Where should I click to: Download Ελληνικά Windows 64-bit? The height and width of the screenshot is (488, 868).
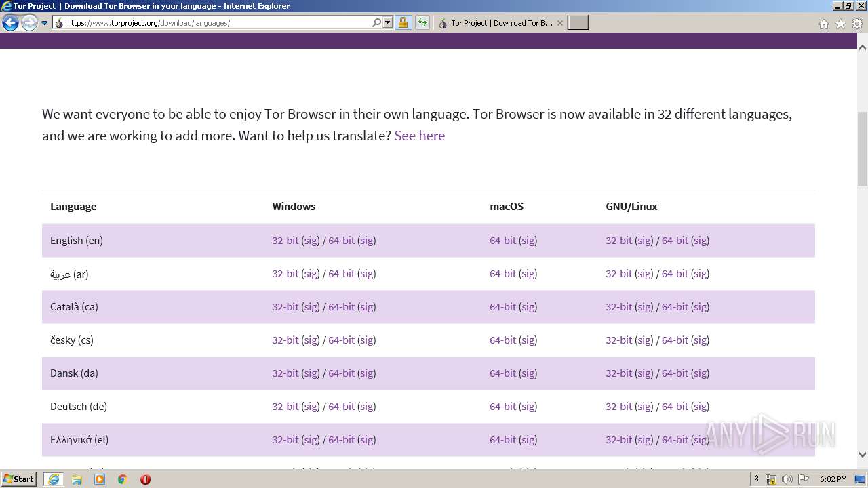pos(341,440)
